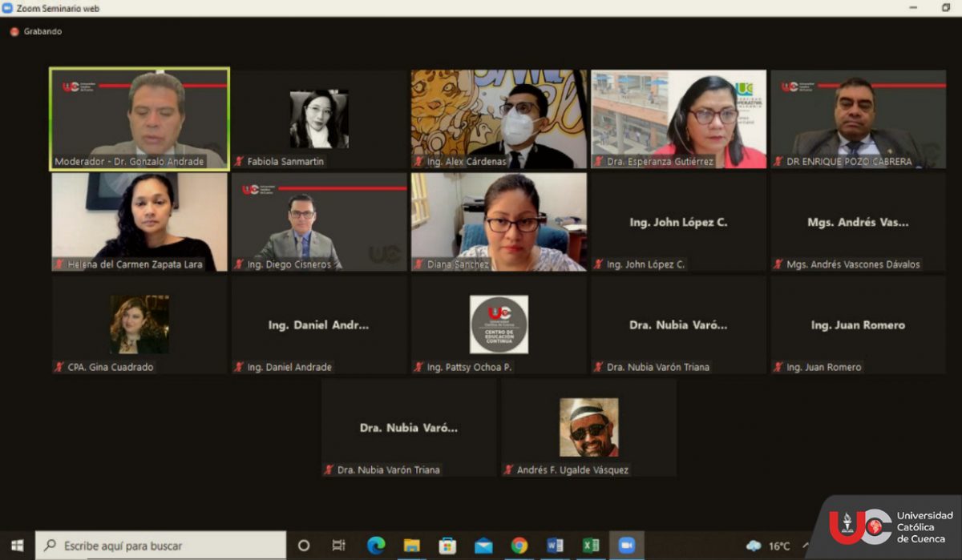This screenshot has width=962, height=560.
Task: Select CPA. Gina Cuadrado's profile picture
Action: pyautogui.click(x=139, y=324)
